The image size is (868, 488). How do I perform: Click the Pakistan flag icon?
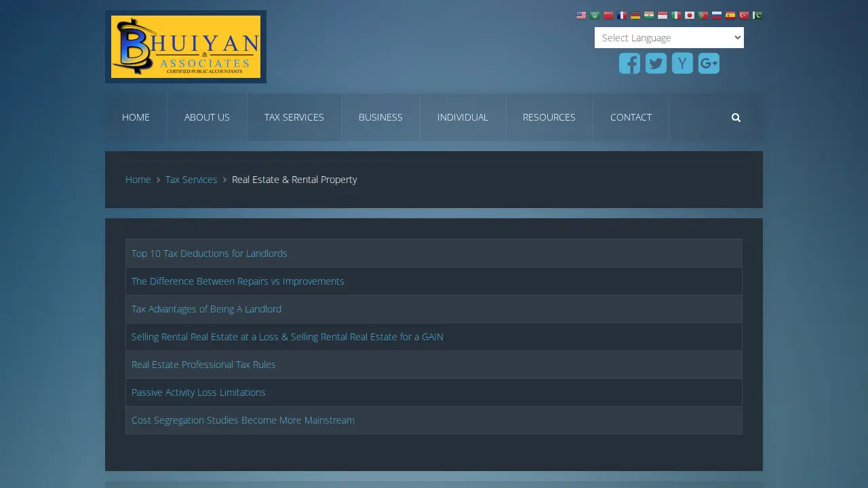tap(757, 15)
